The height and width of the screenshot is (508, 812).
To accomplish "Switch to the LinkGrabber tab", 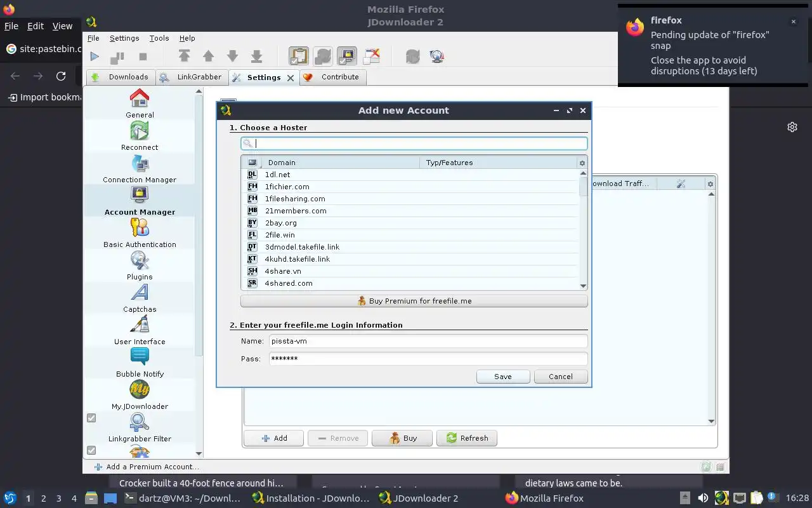I will (192, 77).
